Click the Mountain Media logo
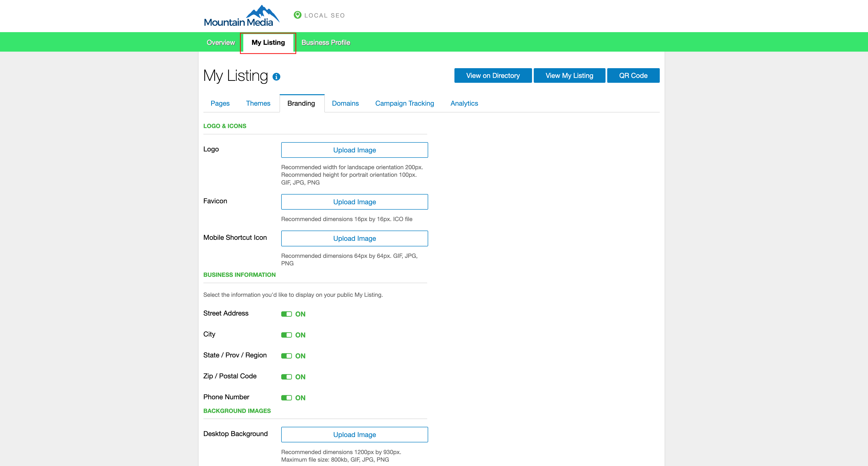The height and width of the screenshot is (466, 868). point(241,16)
